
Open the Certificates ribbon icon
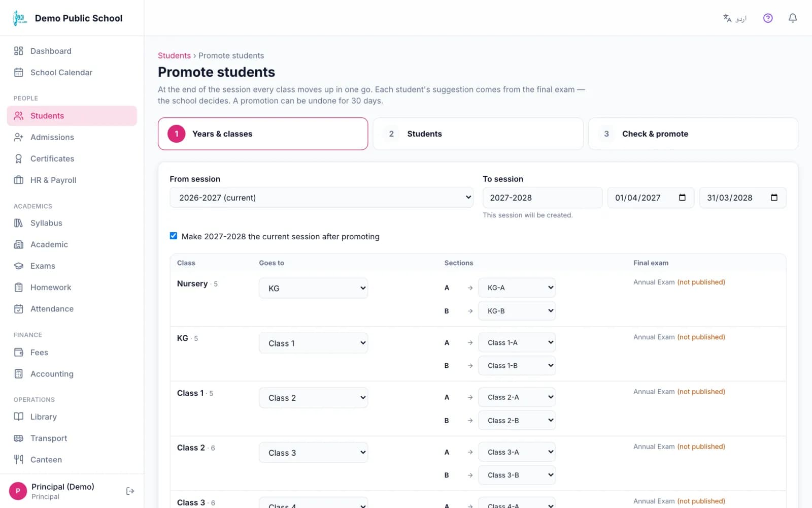19,158
